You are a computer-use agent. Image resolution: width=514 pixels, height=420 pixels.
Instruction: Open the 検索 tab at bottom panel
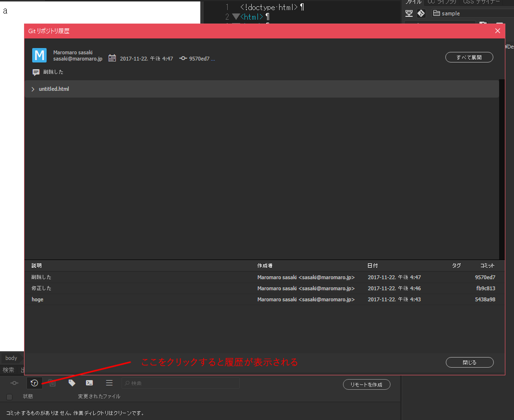click(9, 370)
